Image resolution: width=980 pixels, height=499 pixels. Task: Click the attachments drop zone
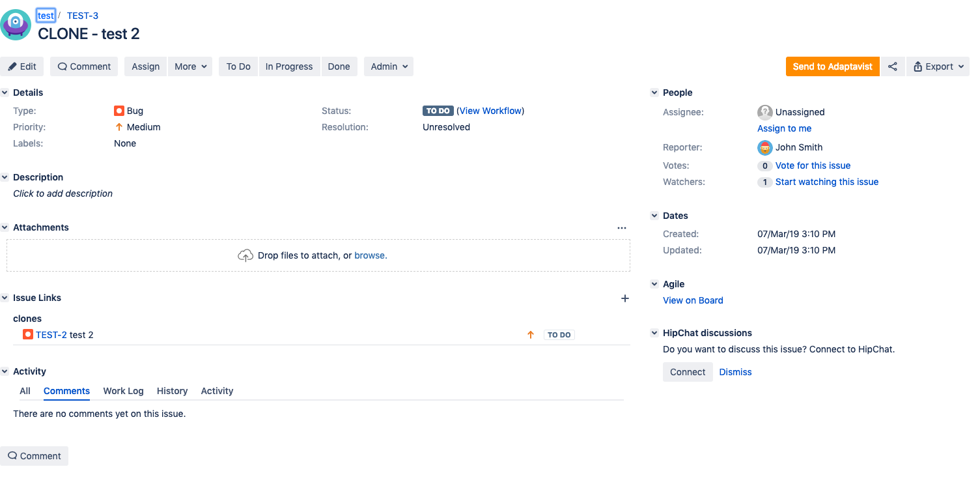pos(318,255)
